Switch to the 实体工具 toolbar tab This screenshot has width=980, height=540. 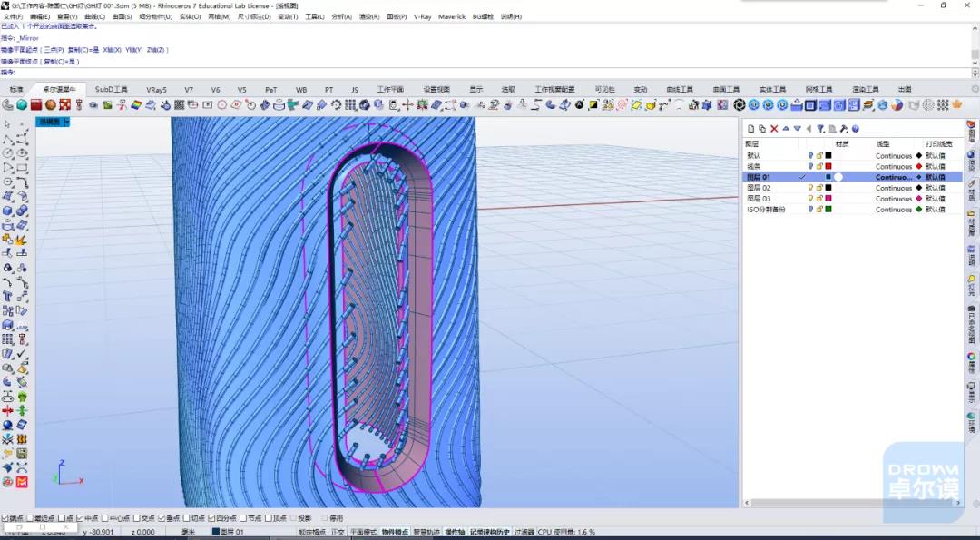pyautogui.click(x=772, y=89)
